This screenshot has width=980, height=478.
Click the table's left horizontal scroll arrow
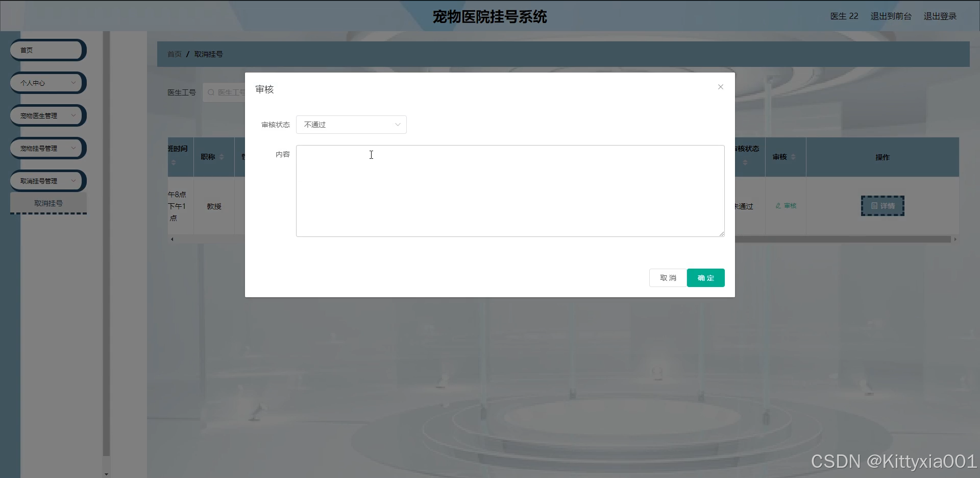point(172,239)
